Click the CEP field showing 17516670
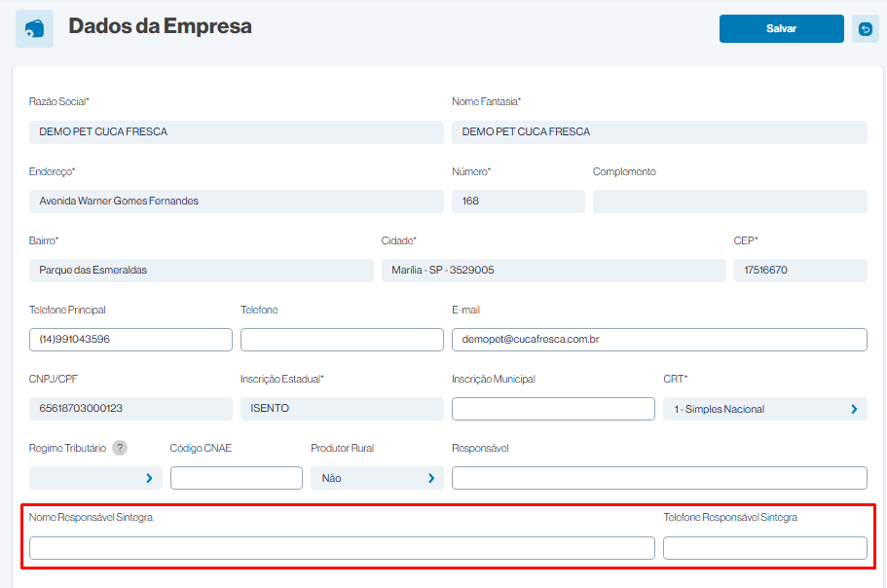887x588 pixels. click(x=800, y=271)
